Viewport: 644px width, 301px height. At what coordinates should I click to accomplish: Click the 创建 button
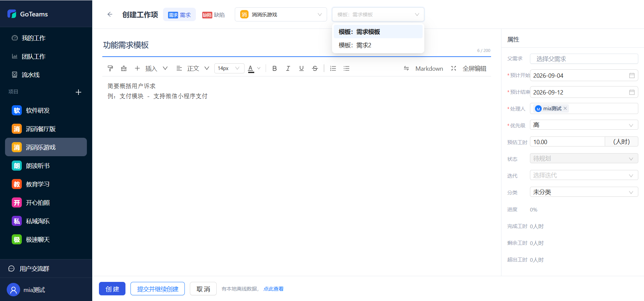coord(112,289)
